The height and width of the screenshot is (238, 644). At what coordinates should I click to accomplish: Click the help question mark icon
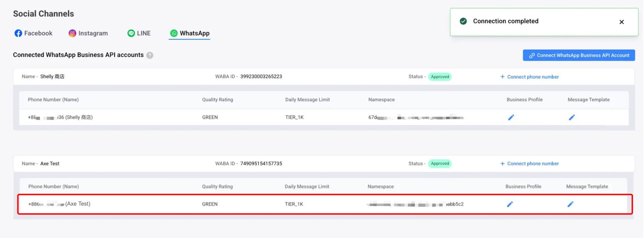(150, 55)
